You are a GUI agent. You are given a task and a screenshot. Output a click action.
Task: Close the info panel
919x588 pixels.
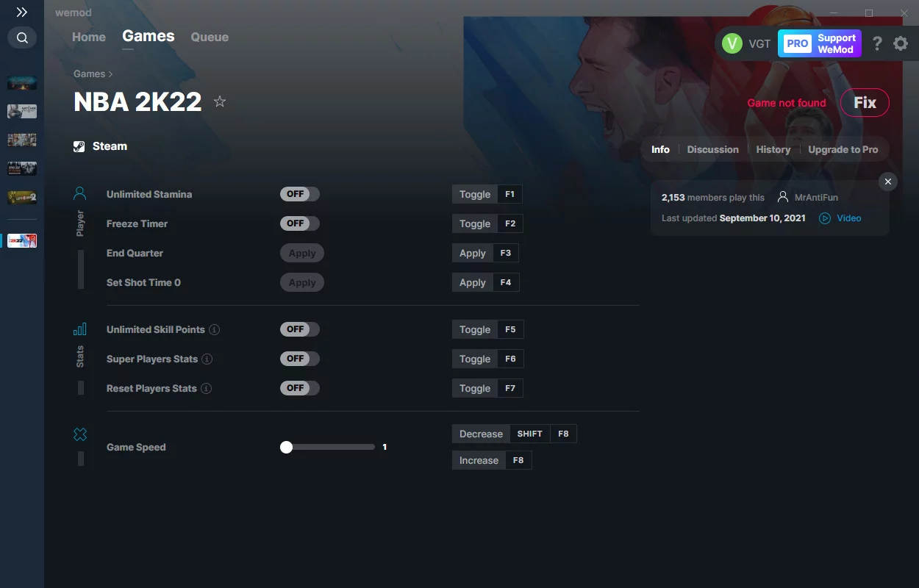[x=888, y=182]
